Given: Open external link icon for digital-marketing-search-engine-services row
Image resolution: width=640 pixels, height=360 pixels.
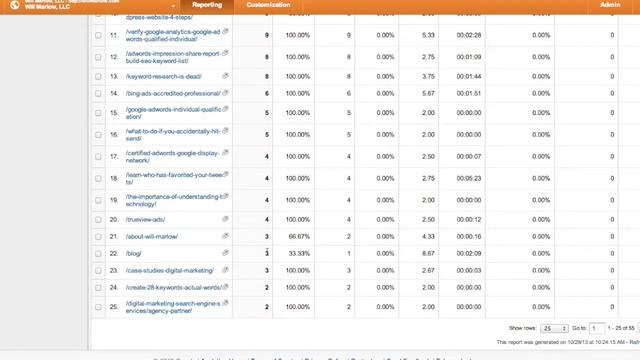Looking at the screenshot, I should [225, 303].
